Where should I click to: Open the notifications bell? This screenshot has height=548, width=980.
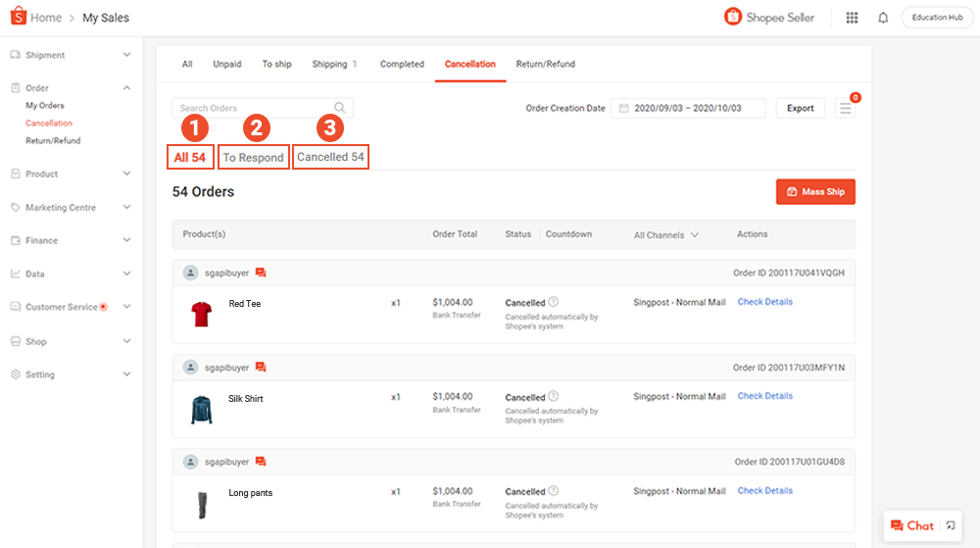coord(883,18)
